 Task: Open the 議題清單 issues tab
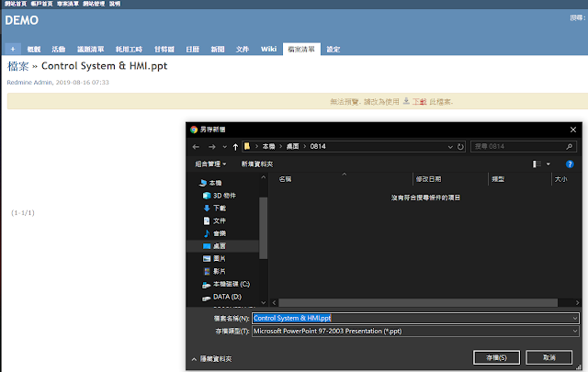[90, 49]
